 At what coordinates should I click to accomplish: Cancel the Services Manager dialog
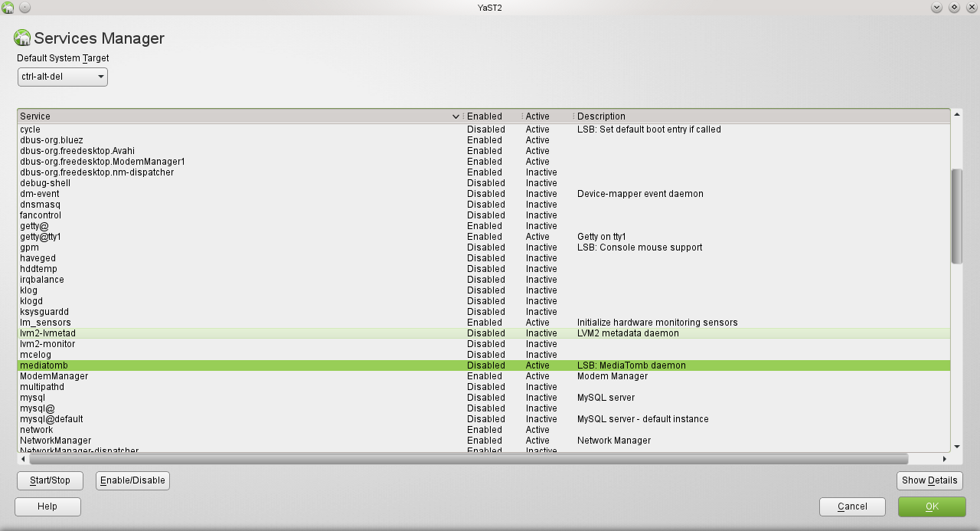click(x=852, y=506)
